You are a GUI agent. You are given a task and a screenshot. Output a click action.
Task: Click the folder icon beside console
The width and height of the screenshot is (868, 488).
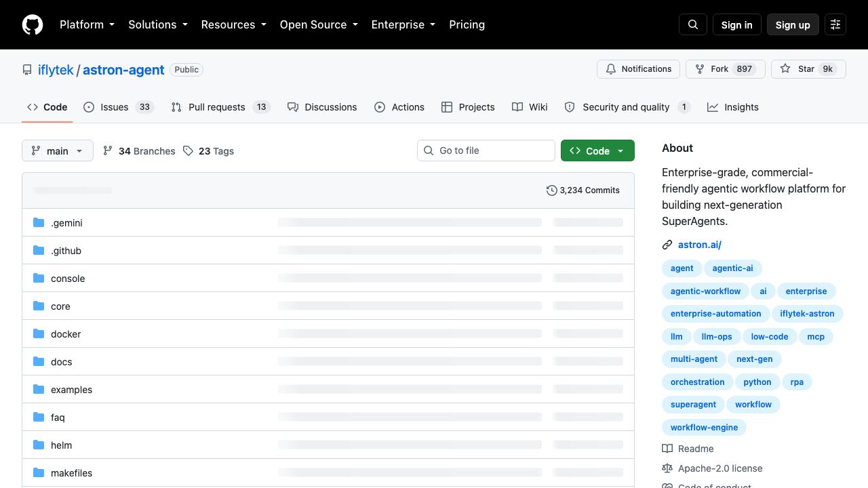click(x=39, y=278)
